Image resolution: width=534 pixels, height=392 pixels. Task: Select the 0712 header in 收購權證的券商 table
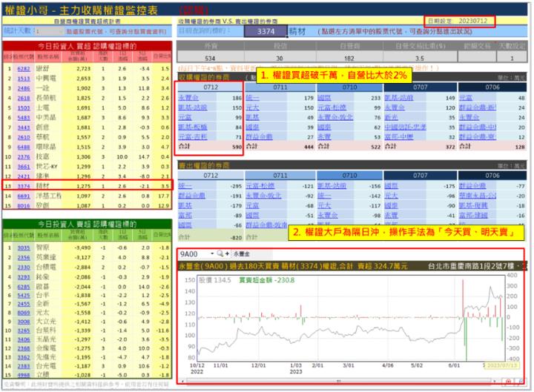pyautogui.click(x=211, y=87)
